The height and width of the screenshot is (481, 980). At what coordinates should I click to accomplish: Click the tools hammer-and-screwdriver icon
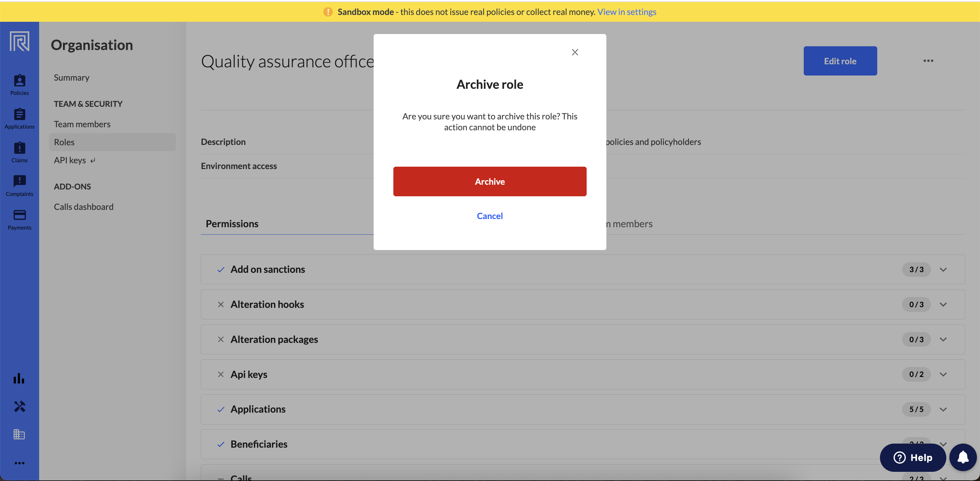19,407
